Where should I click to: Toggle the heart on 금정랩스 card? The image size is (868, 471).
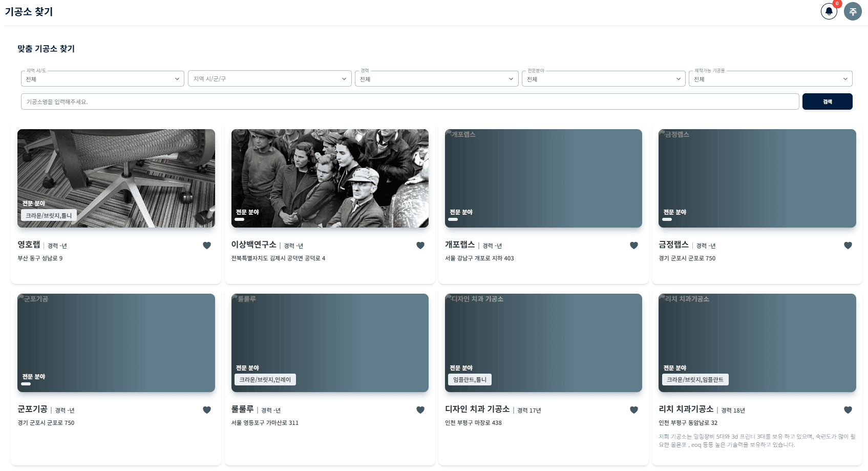pos(848,245)
